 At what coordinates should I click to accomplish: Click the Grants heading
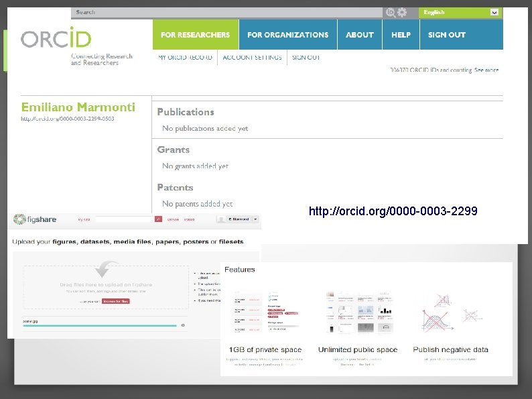point(173,150)
